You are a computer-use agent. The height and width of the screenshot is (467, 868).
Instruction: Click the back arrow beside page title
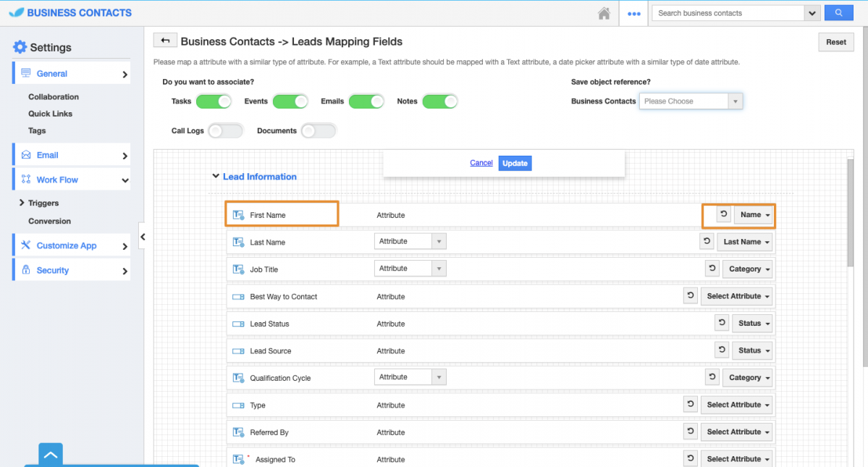(x=165, y=41)
